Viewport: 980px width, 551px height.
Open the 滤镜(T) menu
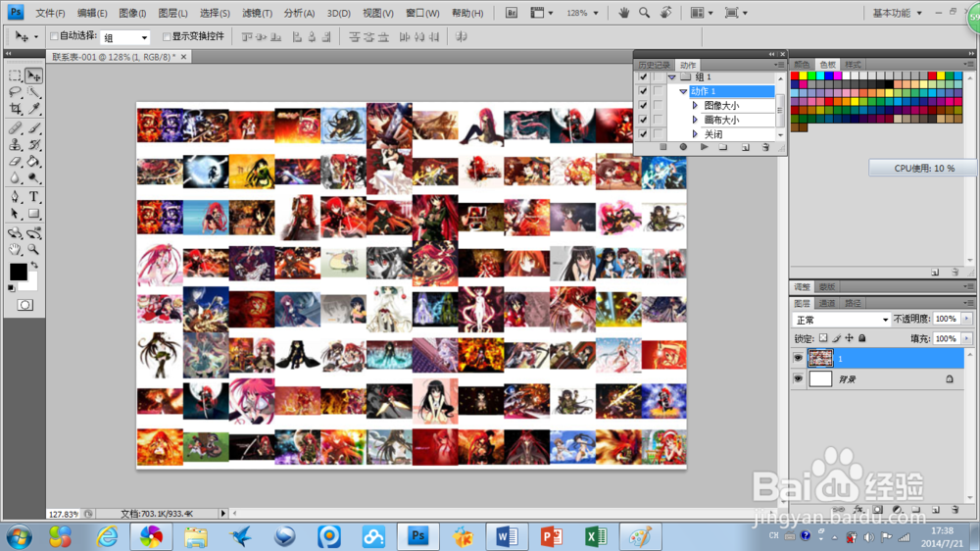coord(257,13)
